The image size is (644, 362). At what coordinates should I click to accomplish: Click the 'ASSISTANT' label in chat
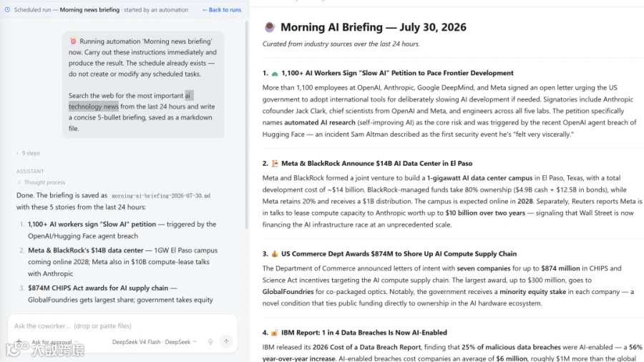pyautogui.click(x=30, y=171)
